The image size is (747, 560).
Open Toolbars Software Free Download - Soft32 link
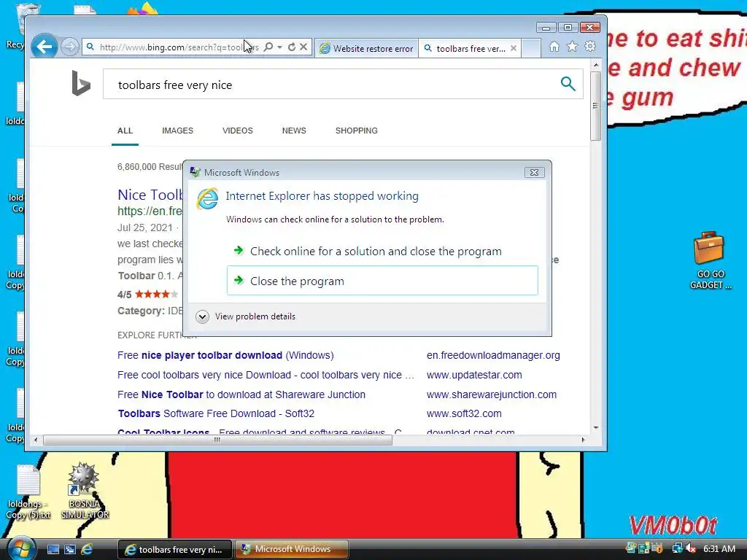(x=216, y=413)
